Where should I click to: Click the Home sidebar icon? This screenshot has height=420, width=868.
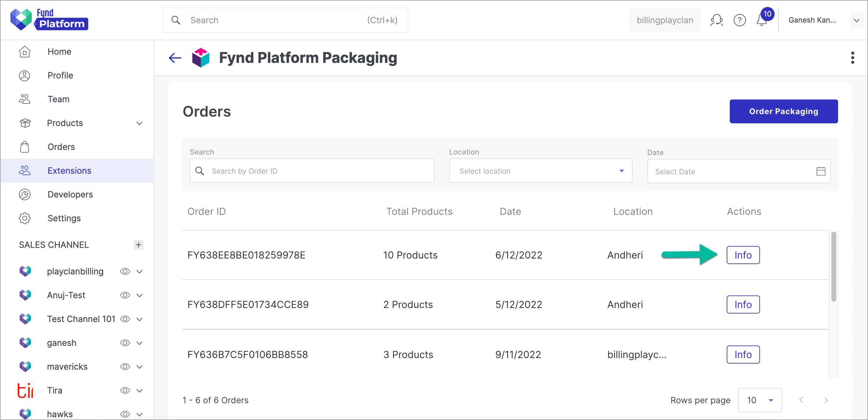click(25, 52)
